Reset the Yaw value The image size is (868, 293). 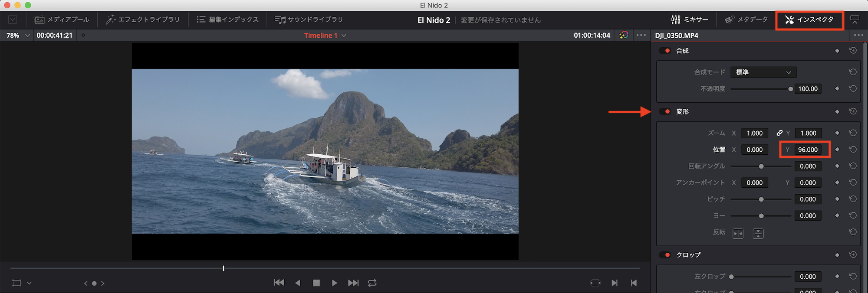853,215
